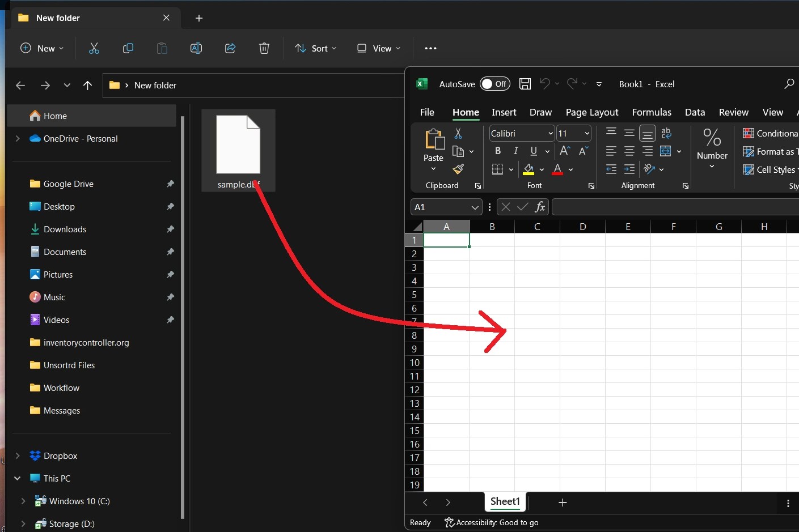Open the Sort dropdown in File Explorer

(315, 48)
